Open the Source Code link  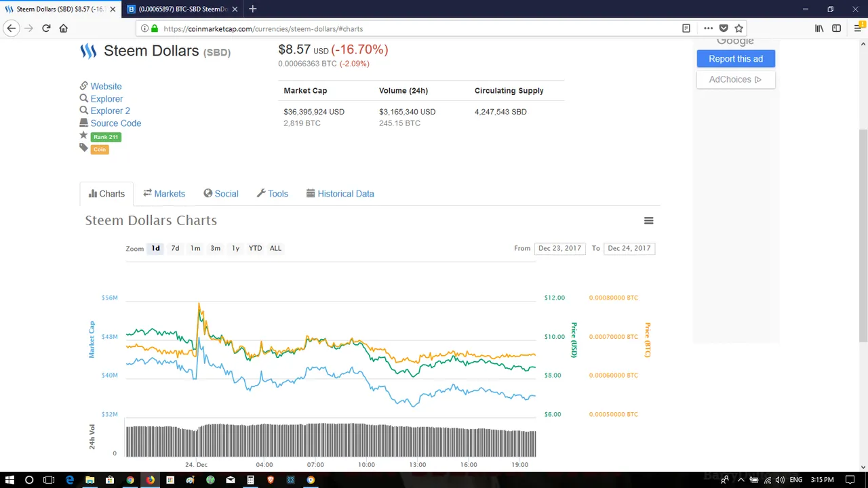pyautogui.click(x=116, y=123)
